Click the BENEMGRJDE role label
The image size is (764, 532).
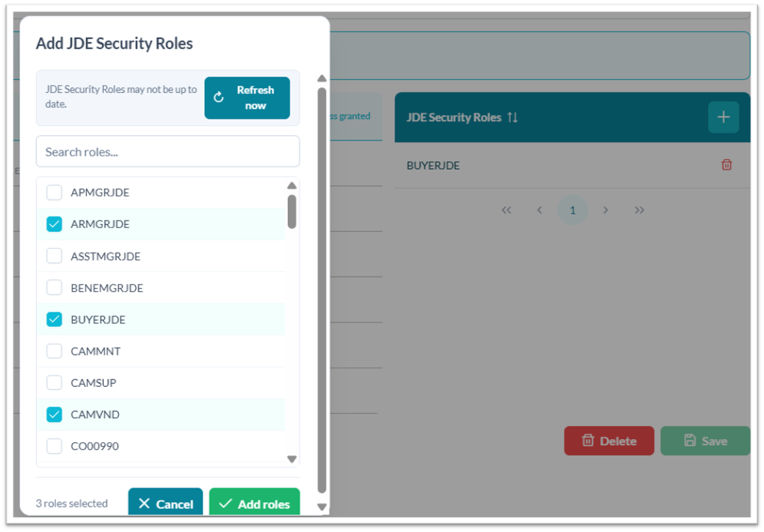pos(107,288)
